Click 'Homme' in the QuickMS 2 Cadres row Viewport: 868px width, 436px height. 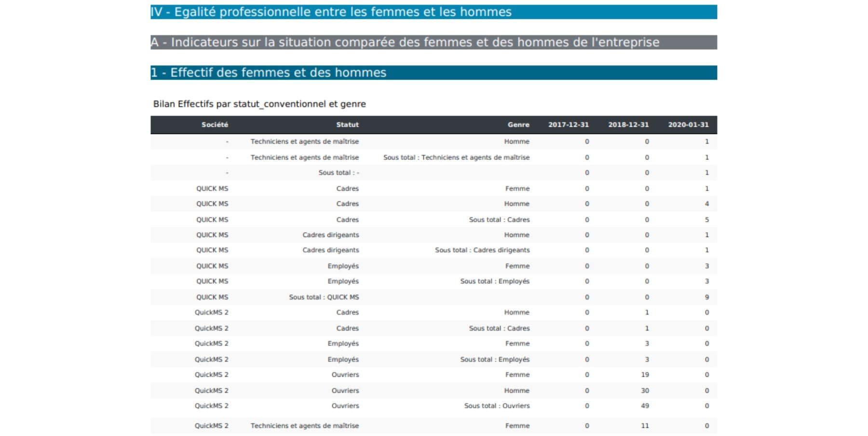pos(517,313)
